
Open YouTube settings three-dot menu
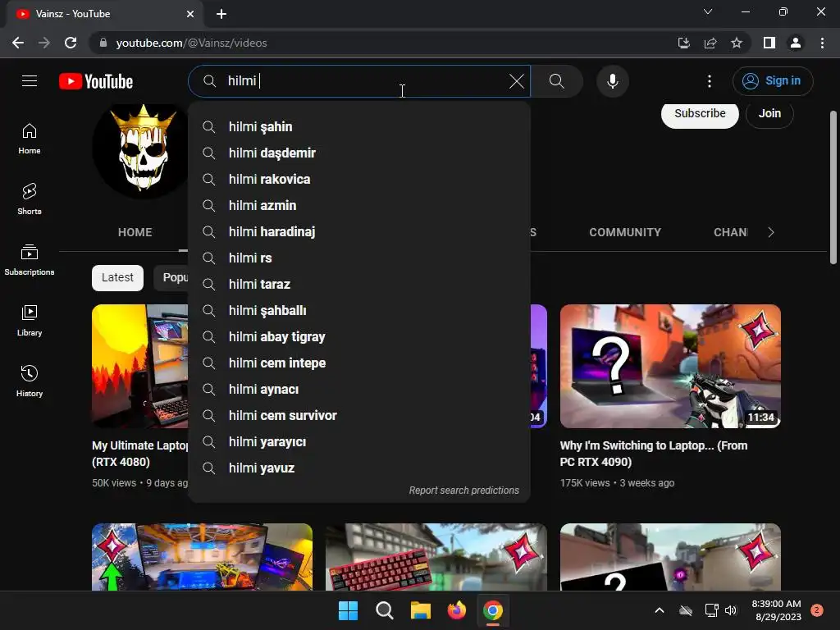pos(710,81)
